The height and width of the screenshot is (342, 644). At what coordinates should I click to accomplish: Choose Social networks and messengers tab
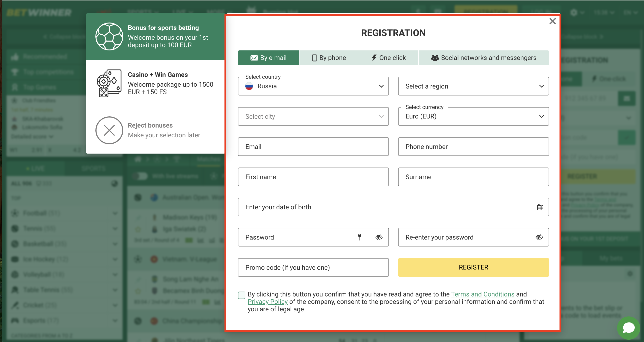484,58
